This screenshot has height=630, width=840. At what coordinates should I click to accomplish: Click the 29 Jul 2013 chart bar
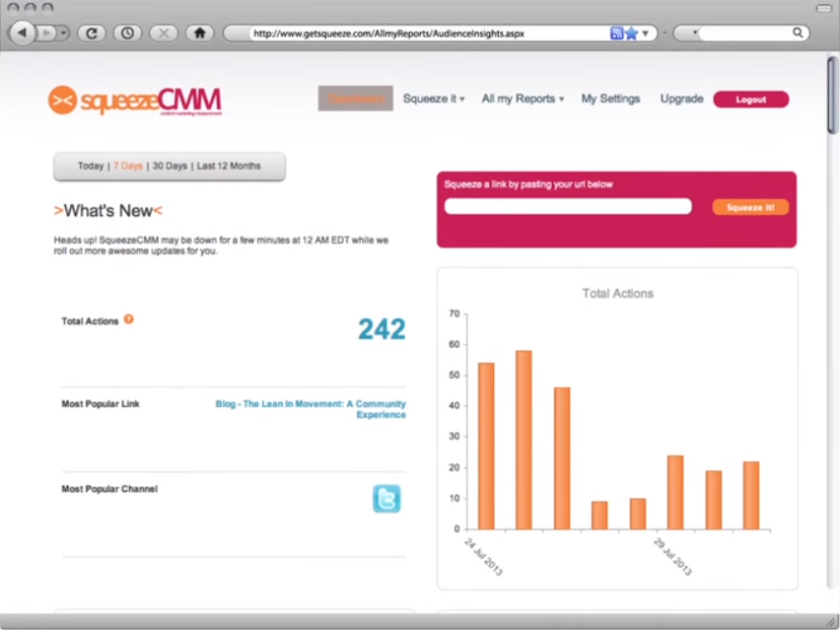[x=675, y=492]
